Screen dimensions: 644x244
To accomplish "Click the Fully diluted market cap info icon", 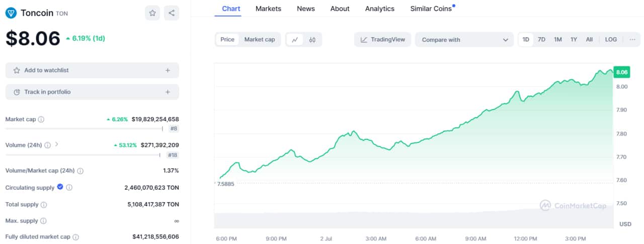I will coord(76,237).
